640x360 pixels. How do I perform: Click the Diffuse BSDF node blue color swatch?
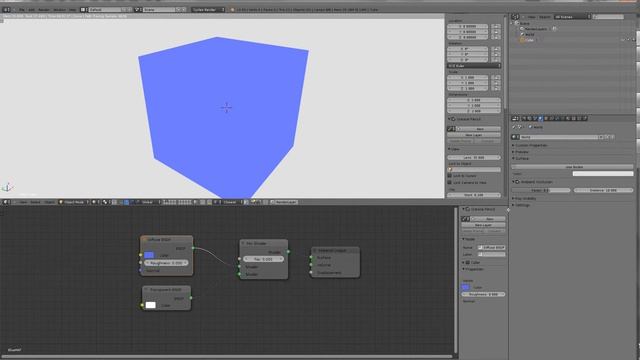[x=149, y=255]
